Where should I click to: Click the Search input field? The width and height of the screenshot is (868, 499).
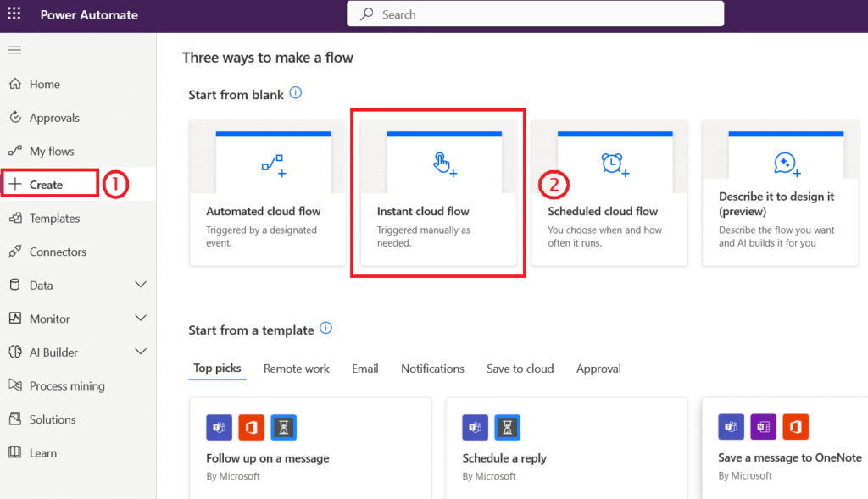click(x=535, y=14)
